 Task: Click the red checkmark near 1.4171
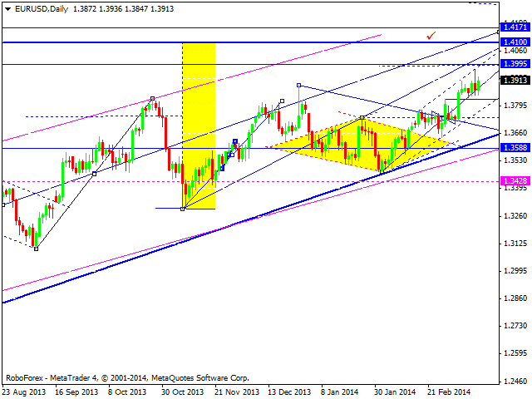click(430, 36)
